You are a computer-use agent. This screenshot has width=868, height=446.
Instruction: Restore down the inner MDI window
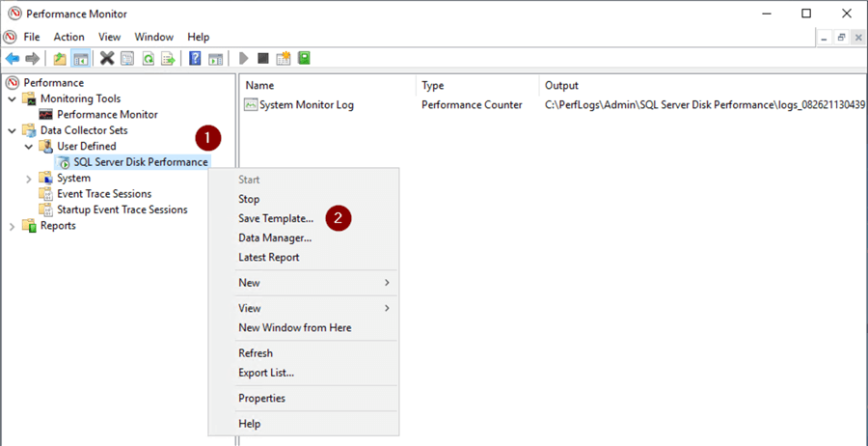click(841, 37)
